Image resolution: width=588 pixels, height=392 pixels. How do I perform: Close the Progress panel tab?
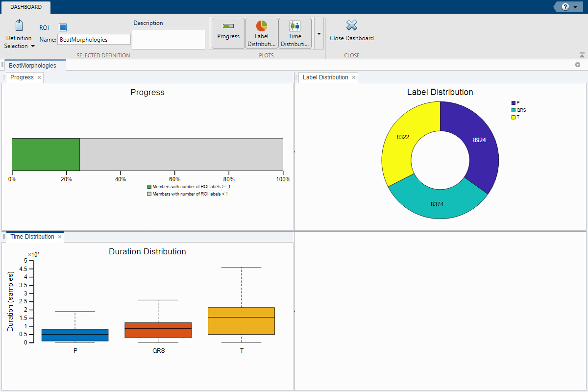(39, 77)
